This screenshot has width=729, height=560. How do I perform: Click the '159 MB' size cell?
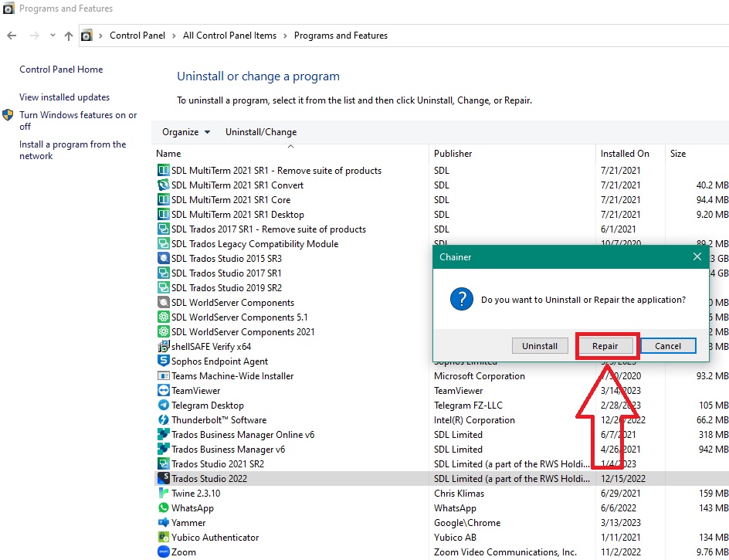714,494
